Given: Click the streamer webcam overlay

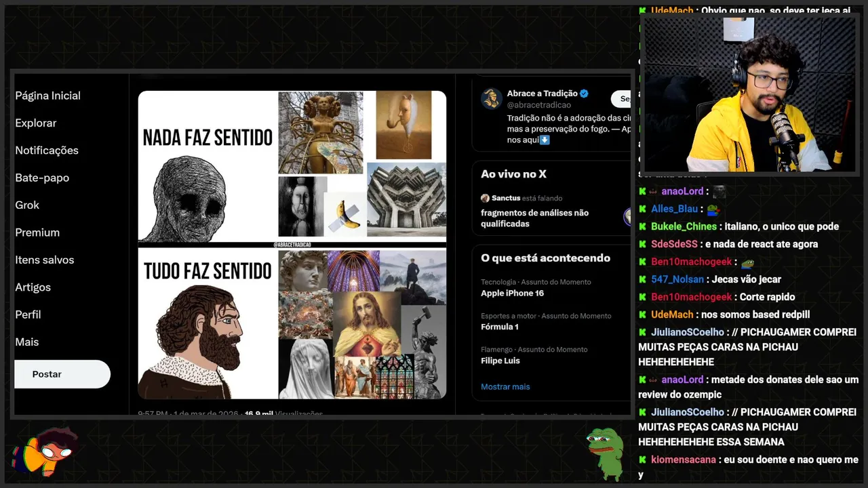Looking at the screenshot, I should pos(749,95).
